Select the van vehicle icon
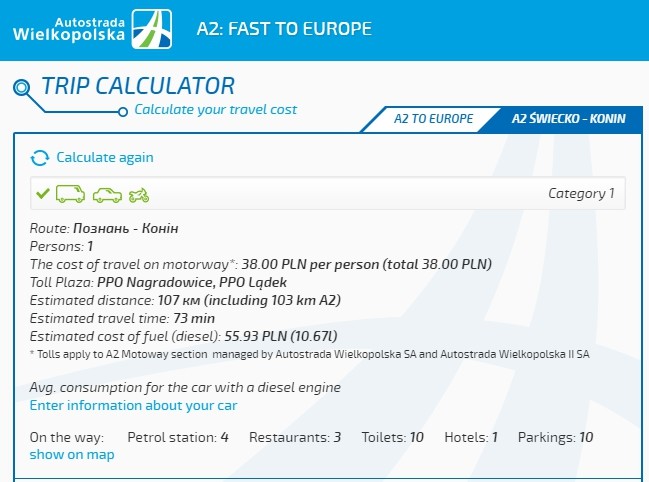 70,194
